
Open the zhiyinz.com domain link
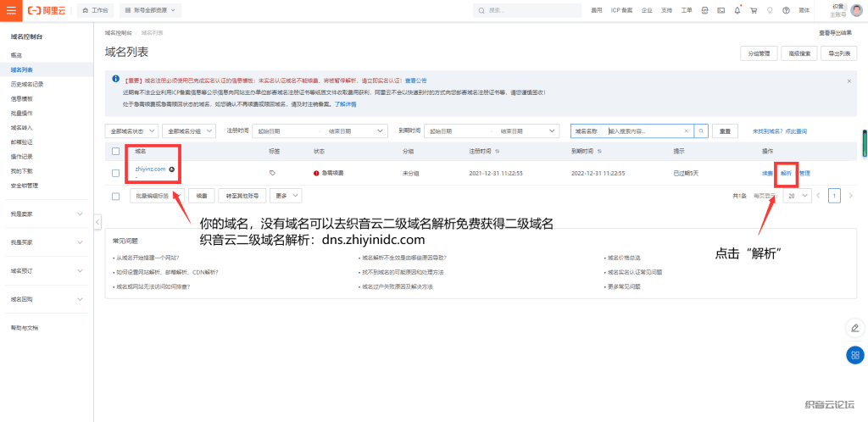tap(151, 169)
